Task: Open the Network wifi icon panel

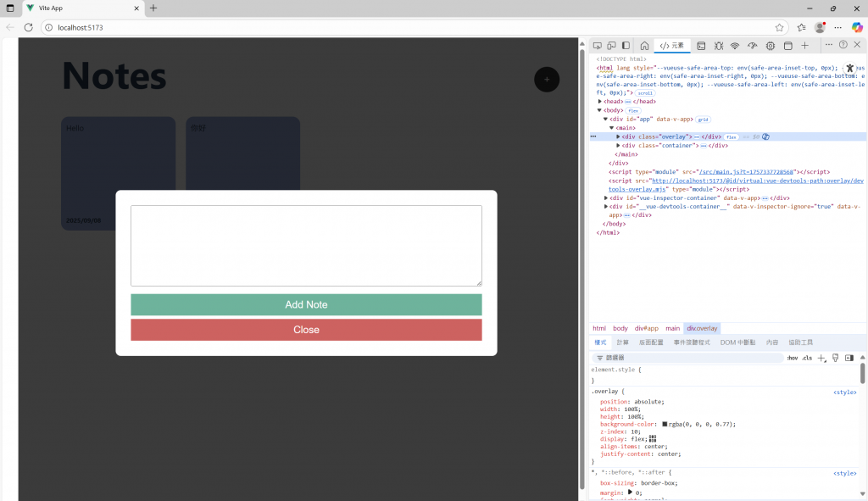Action: click(735, 46)
